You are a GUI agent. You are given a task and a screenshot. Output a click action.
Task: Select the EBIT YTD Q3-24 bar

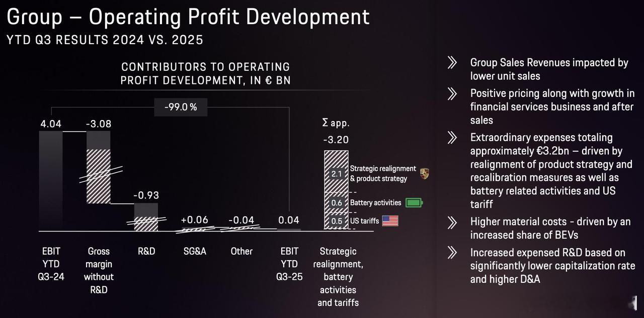(51, 181)
